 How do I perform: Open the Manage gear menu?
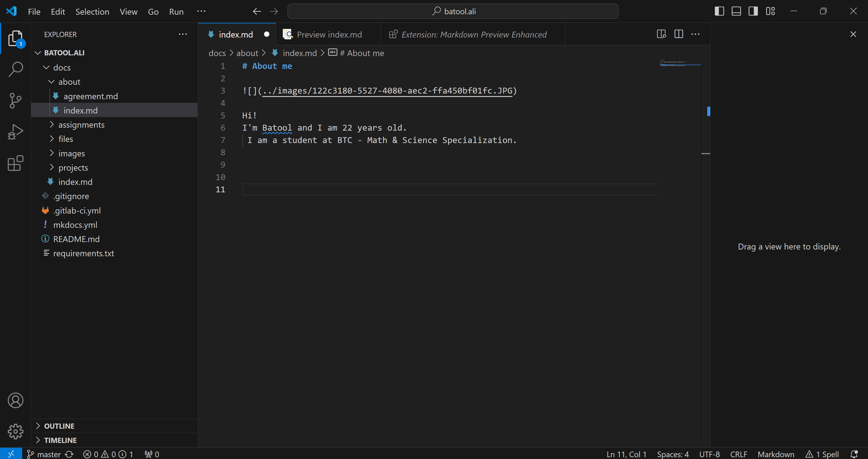pos(15,431)
